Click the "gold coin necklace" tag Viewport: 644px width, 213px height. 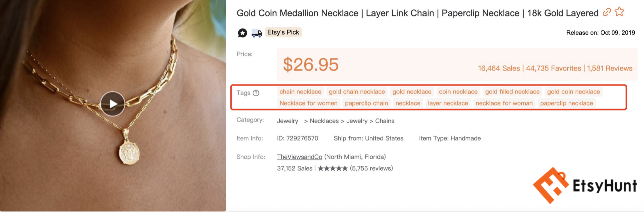coord(573,92)
